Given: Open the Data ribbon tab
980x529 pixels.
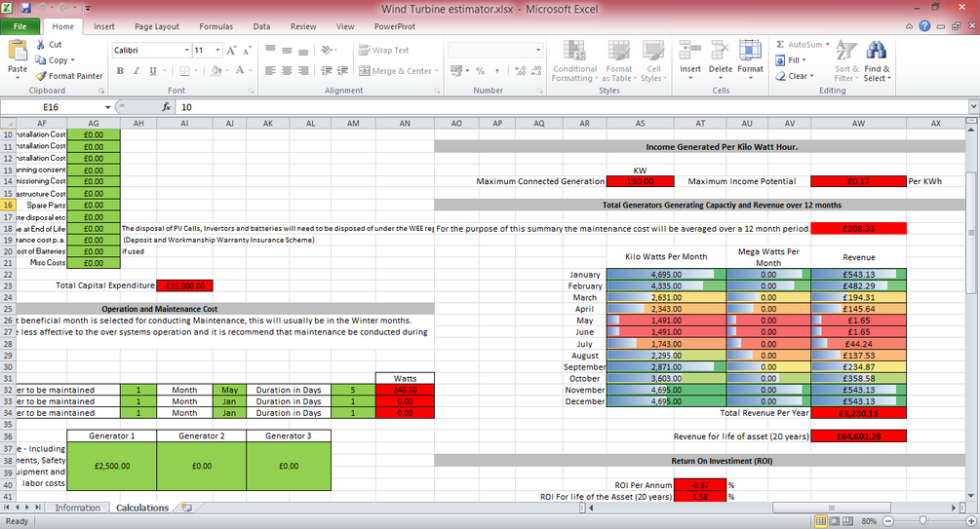Looking at the screenshot, I should coord(262,26).
